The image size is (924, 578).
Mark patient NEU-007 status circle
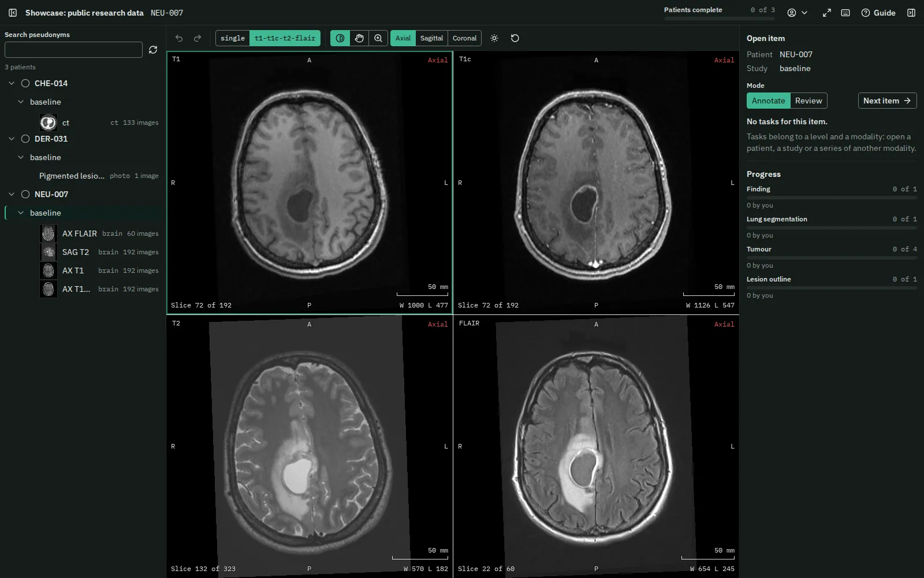(25, 194)
